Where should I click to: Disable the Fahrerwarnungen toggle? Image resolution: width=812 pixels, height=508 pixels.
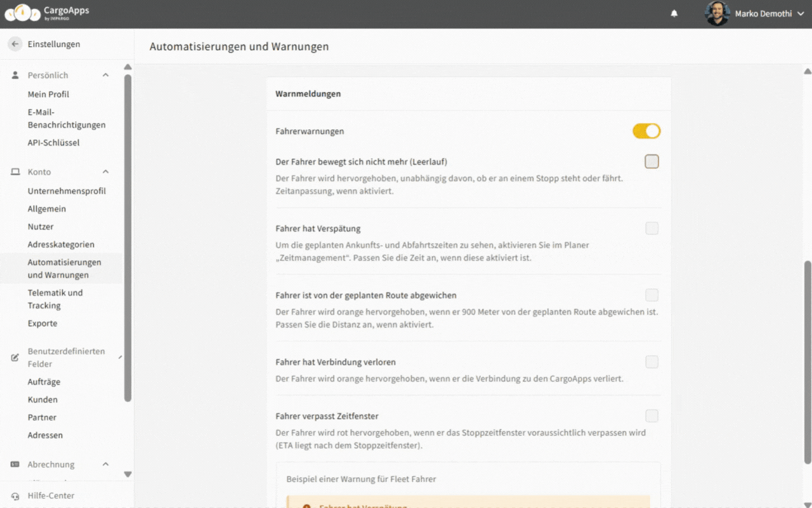pos(646,131)
